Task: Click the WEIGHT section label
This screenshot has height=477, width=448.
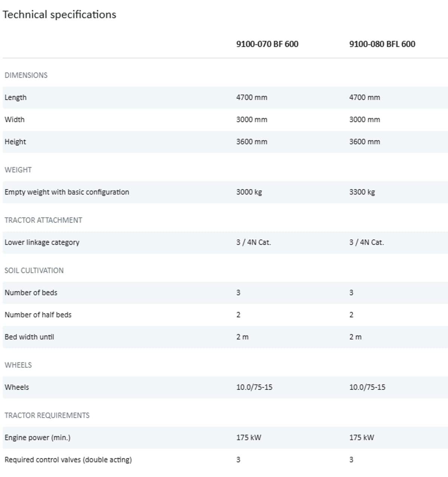Action: pos(18,170)
